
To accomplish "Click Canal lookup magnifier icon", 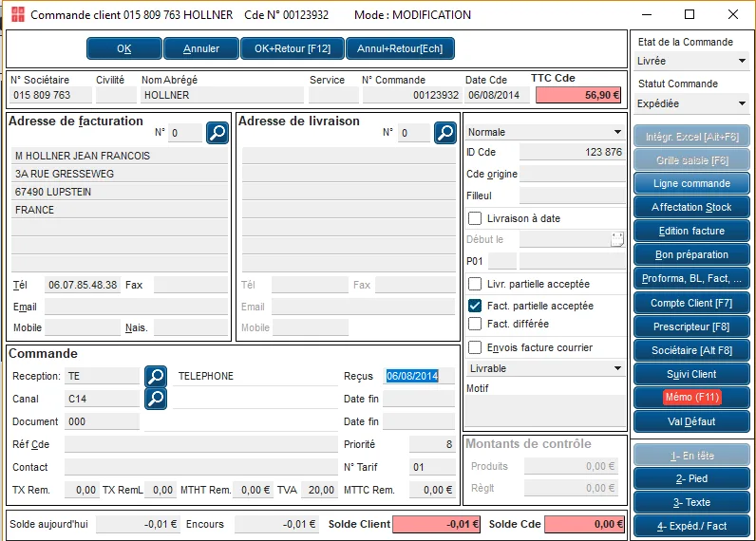I will tap(156, 399).
